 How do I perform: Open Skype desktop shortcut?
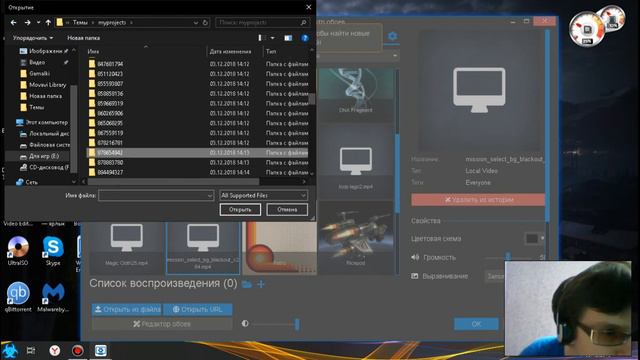point(53,251)
